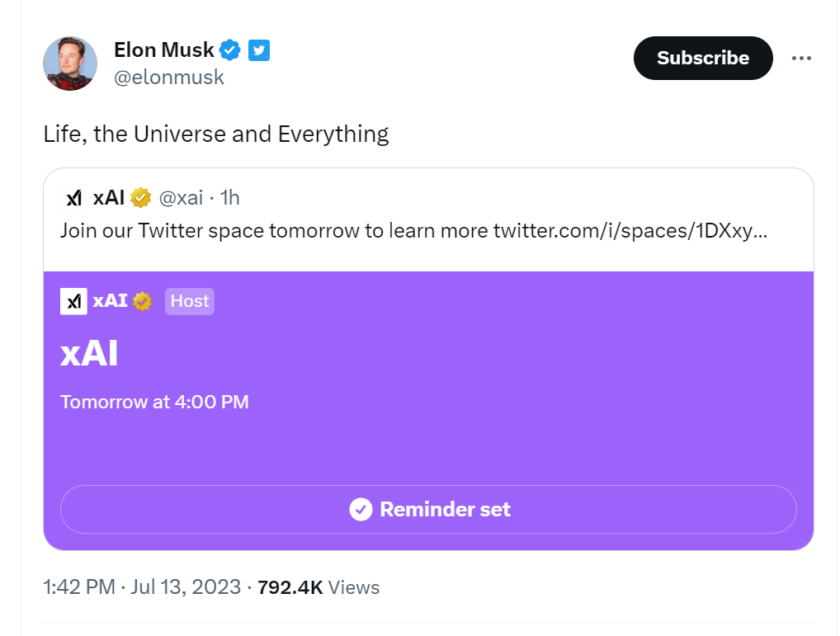The width and height of the screenshot is (840, 636).
Task: Click the large xAI Space title
Action: 89,353
